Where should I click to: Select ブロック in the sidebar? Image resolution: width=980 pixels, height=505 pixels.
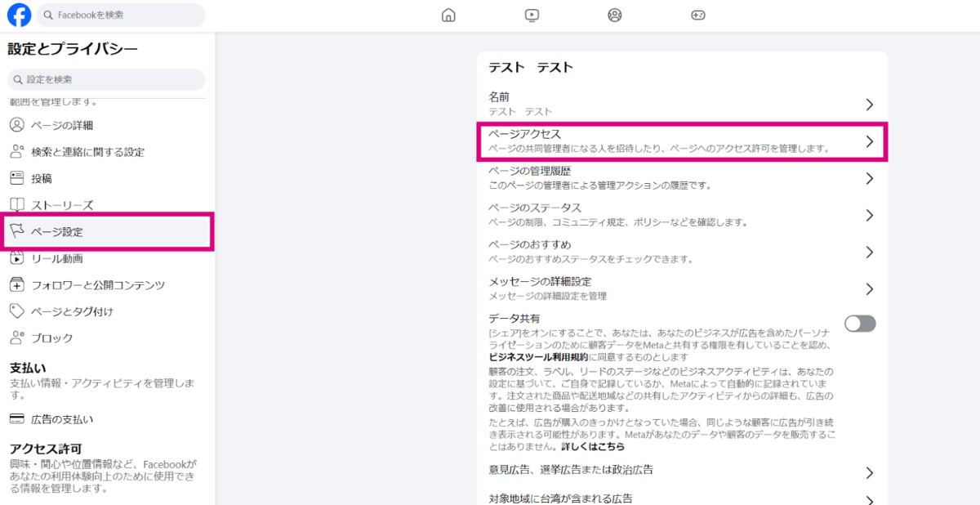click(51, 338)
